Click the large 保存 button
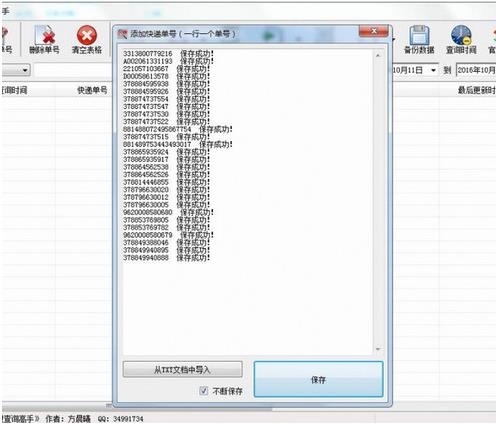The height and width of the screenshot is (427, 496). (x=318, y=379)
